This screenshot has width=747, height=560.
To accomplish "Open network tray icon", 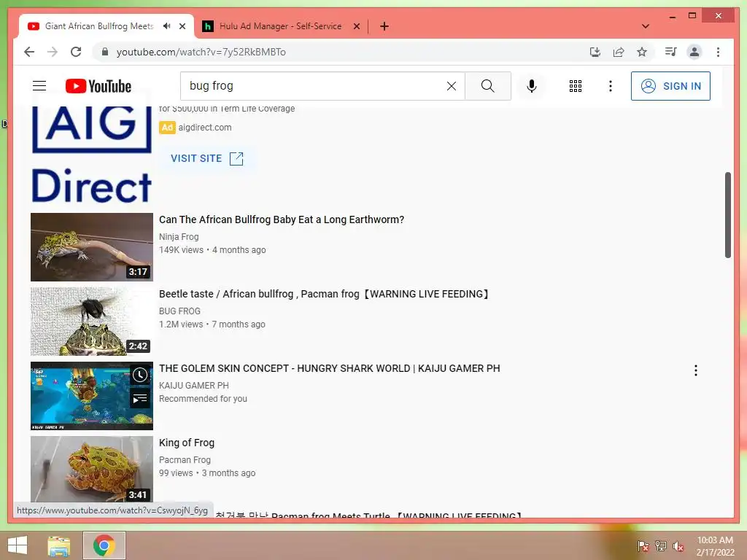I will (661, 545).
